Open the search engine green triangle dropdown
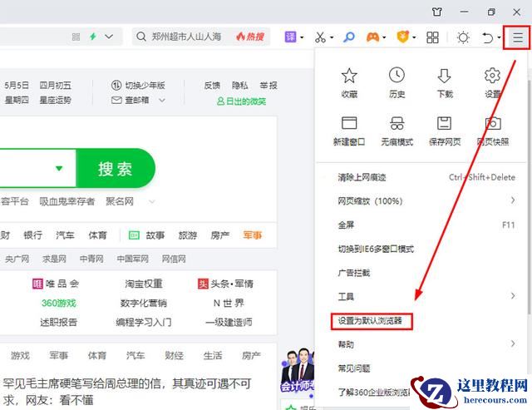This screenshot has width=532, height=410. click(59, 168)
